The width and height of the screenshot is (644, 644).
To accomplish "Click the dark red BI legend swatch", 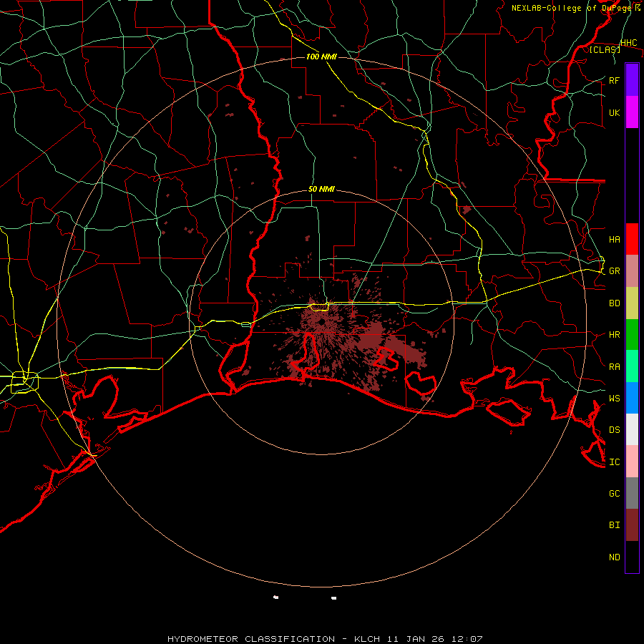I will [632, 525].
